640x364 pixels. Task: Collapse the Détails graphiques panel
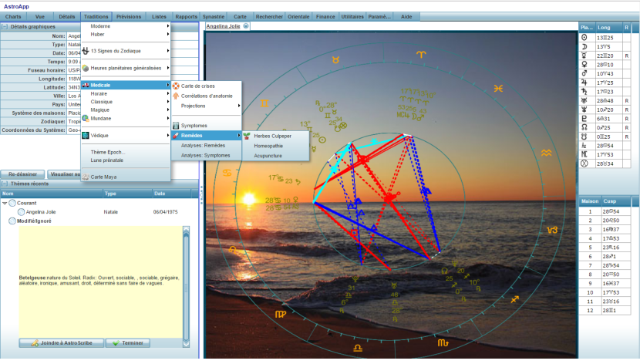pyautogui.click(x=5, y=26)
